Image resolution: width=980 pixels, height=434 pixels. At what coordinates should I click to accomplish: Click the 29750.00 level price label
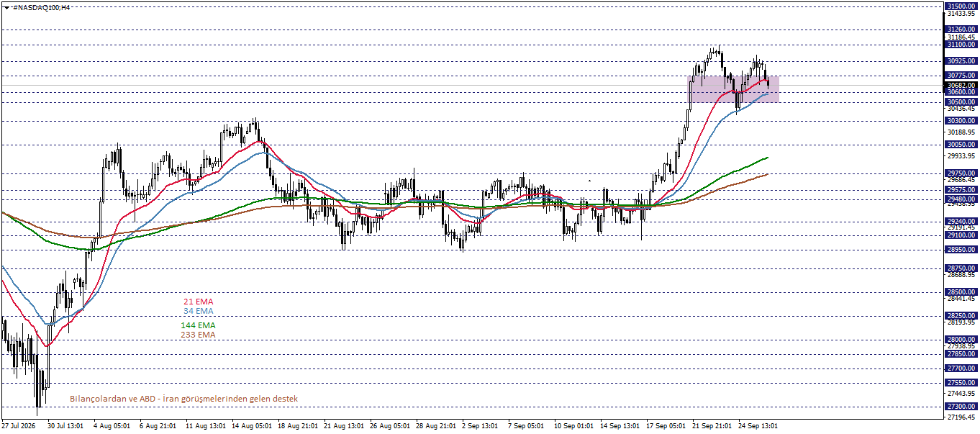pos(961,173)
